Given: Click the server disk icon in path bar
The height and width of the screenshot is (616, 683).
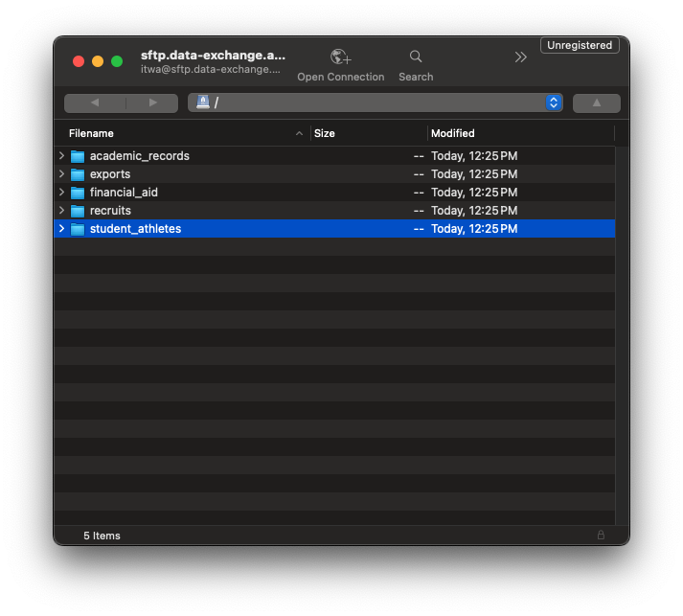Looking at the screenshot, I should coord(203,102).
